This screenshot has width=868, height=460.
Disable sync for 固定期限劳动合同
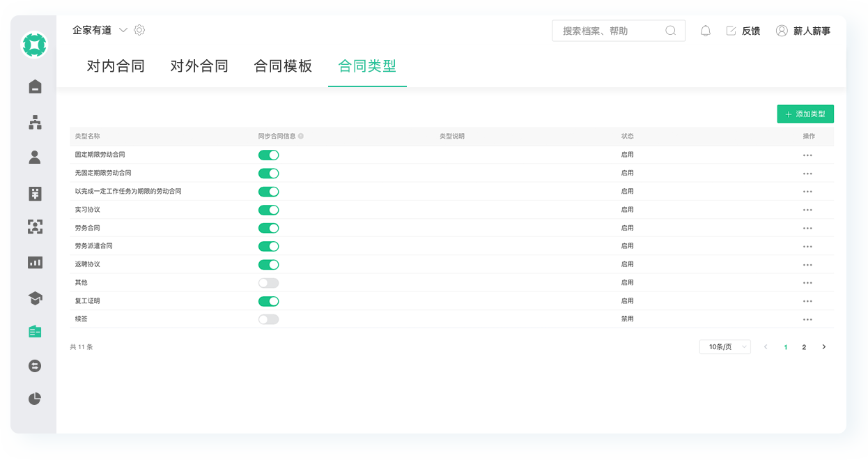(268, 155)
